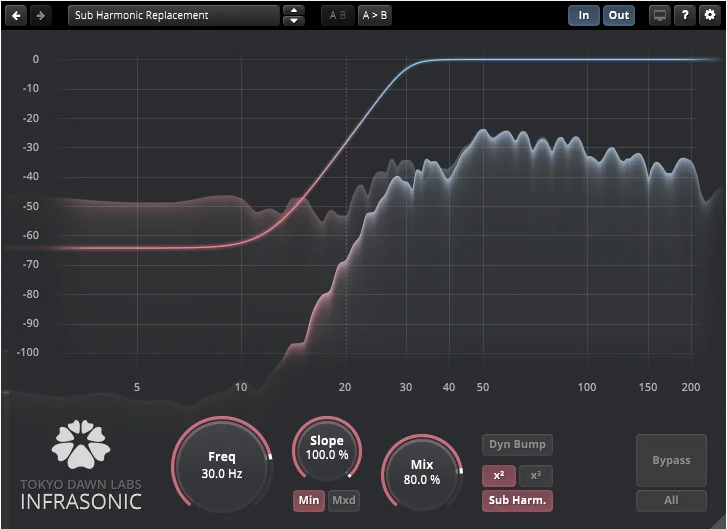
Task: Toggle the In spectrum display
Action: [x=584, y=15]
